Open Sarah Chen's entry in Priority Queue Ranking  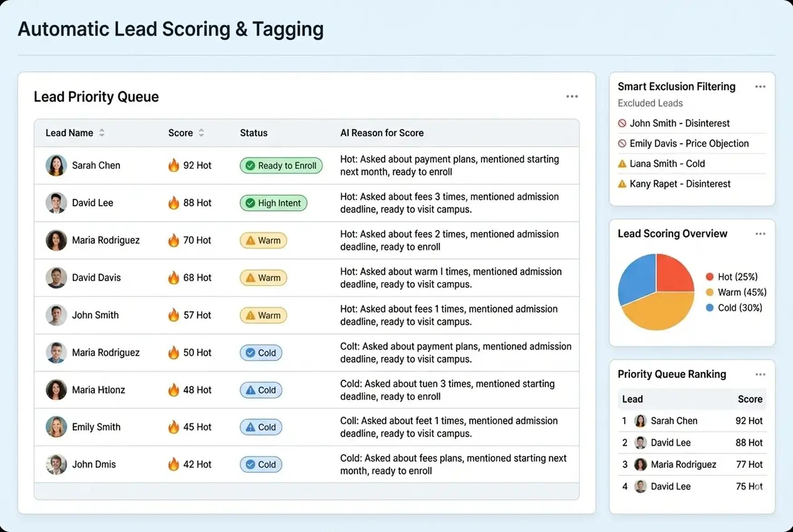pyautogui.click(x=674, y=421)
